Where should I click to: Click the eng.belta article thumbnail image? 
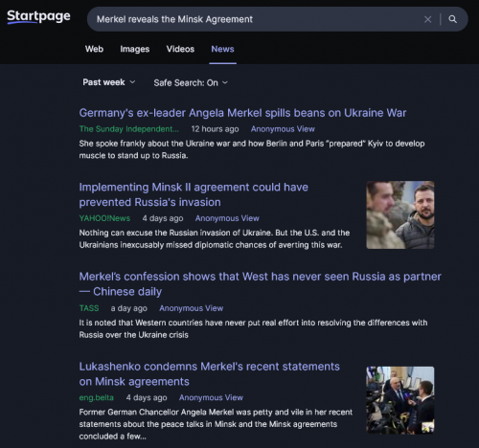[x=400, y=400]
